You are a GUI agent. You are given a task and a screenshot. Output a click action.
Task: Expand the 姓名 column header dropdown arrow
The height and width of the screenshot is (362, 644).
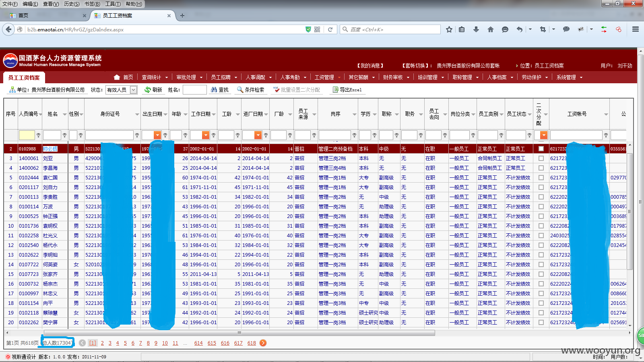pyautogui.click(x=64, y=114)
